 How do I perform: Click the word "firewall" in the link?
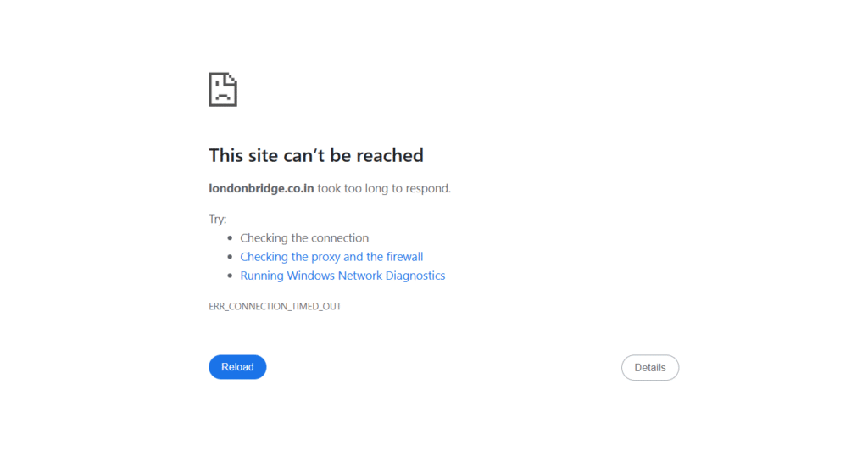coord(404,257)
